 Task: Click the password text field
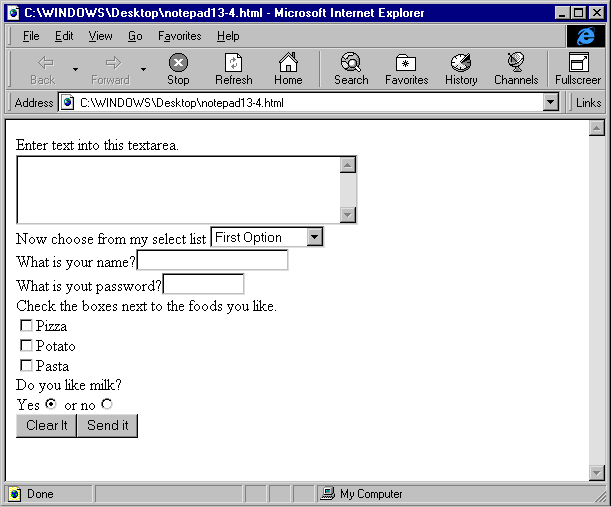click(x=203, y=284)
